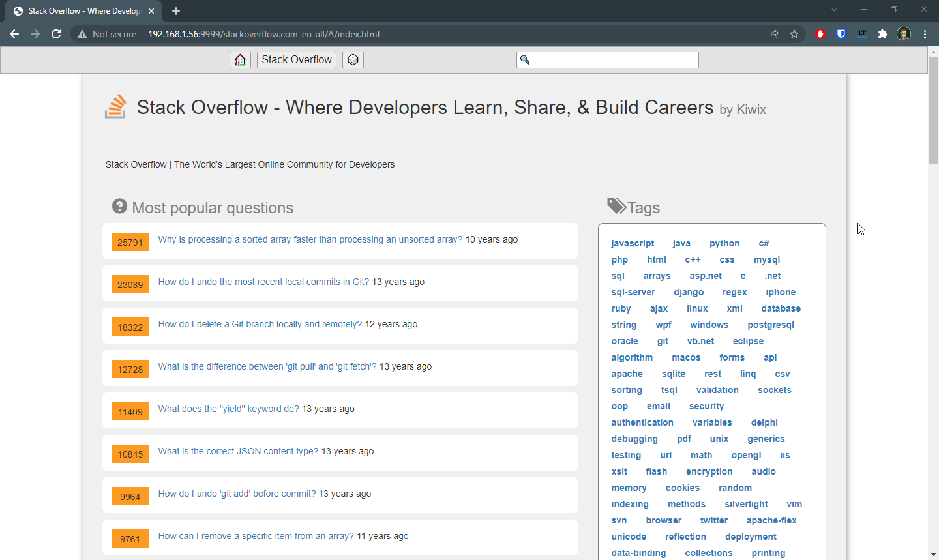Open the yield keyword question
The image size is (939, 560).
(228, 409)
